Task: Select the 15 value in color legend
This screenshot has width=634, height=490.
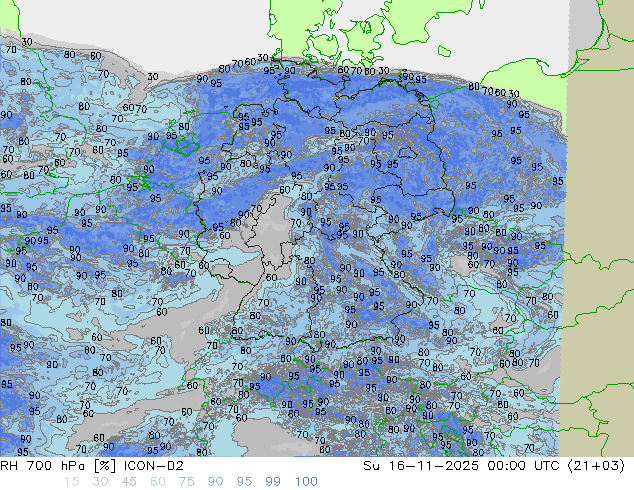Action: click(x=71, y=482)
